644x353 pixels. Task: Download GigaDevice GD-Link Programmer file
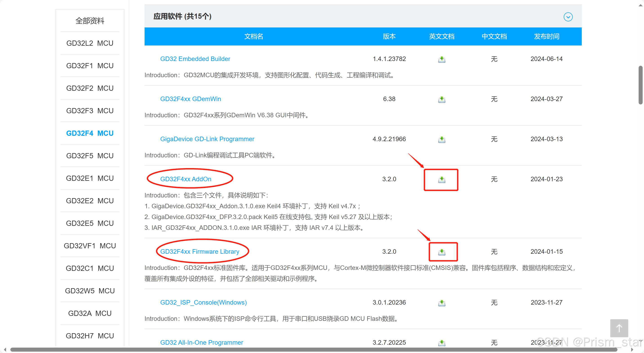442,139
